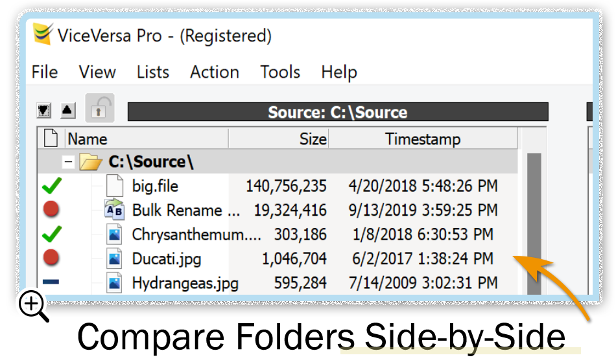
Task: Open the Help menu
Action: (339, 73)
